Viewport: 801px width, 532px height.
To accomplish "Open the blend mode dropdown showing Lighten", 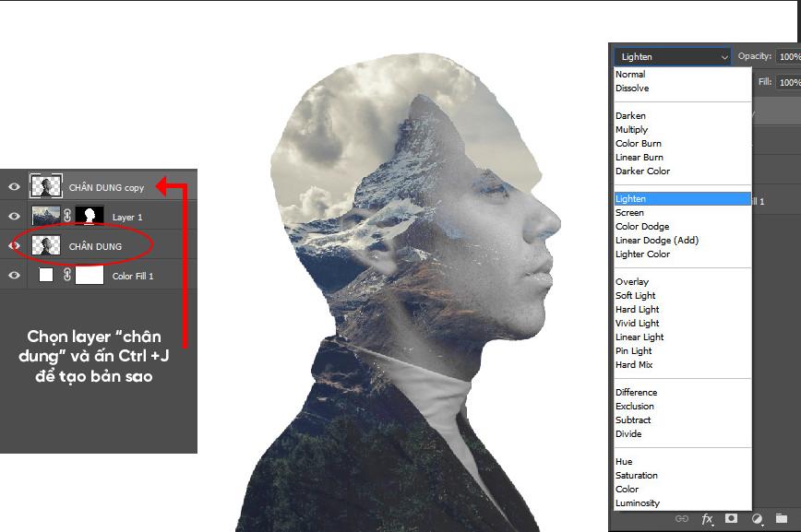I will 672,56.
